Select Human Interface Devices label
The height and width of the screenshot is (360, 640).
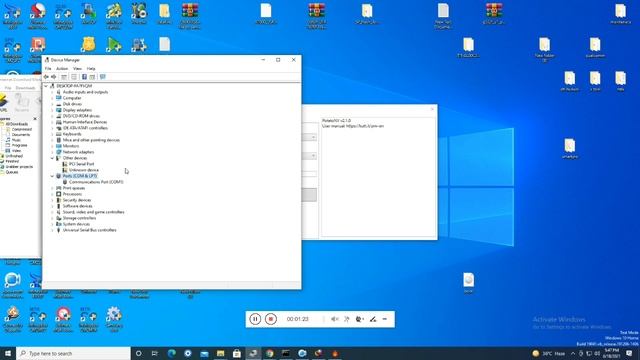pyautogui.click(x=85, y=122)
